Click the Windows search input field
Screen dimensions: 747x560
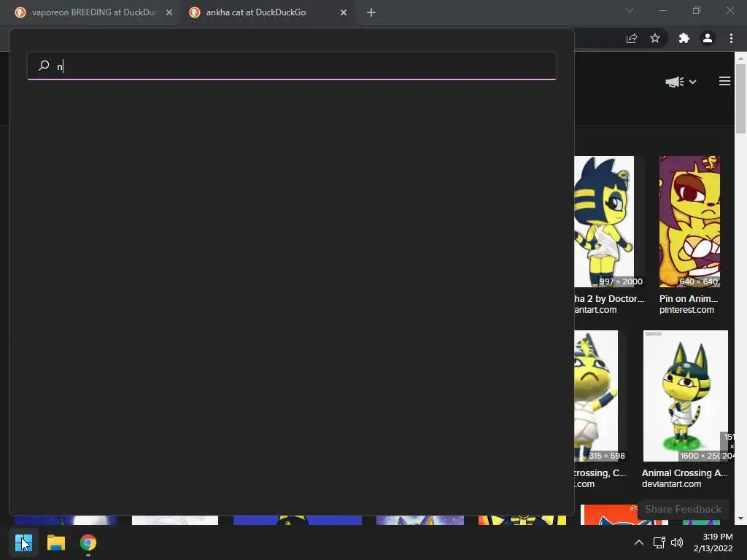coord(292,66)
